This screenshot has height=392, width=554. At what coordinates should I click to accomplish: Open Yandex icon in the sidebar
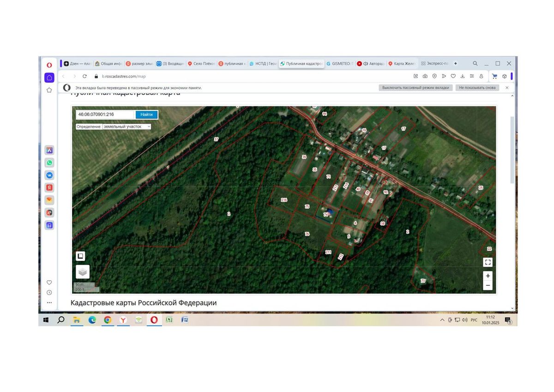click(49, 187)
